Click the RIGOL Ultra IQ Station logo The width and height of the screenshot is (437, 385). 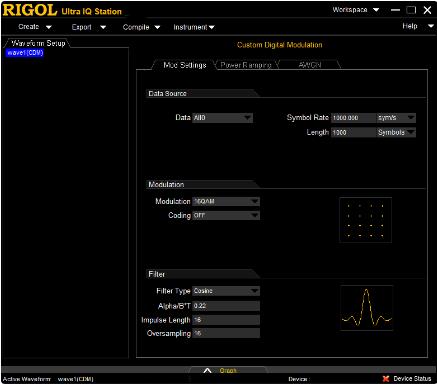click(x=62, y=11)
